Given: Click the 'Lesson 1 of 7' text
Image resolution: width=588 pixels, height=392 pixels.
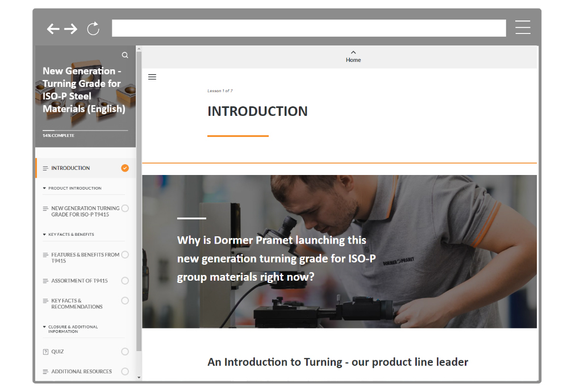Looking at the screenshot, I should (x=220, y=91).
